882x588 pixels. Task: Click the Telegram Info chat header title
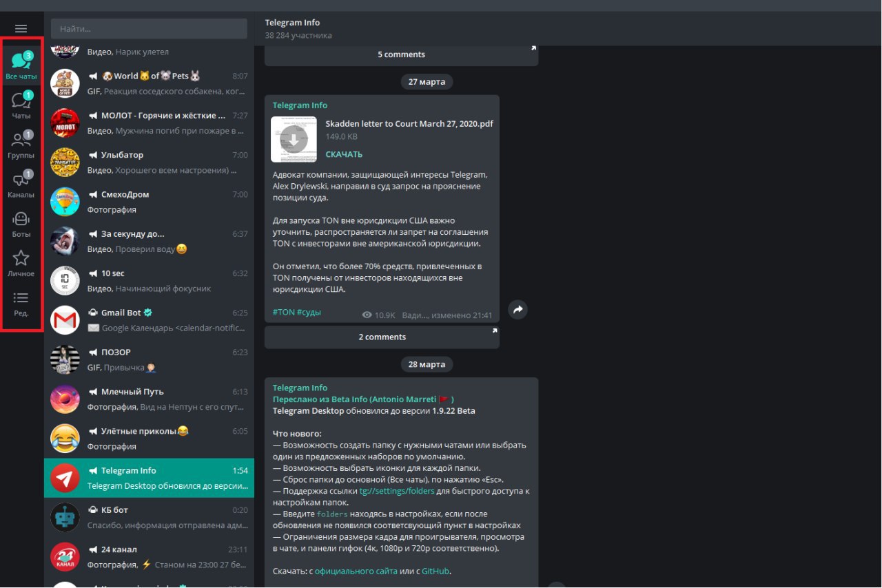pyautogui.click(x=292, y=23)
